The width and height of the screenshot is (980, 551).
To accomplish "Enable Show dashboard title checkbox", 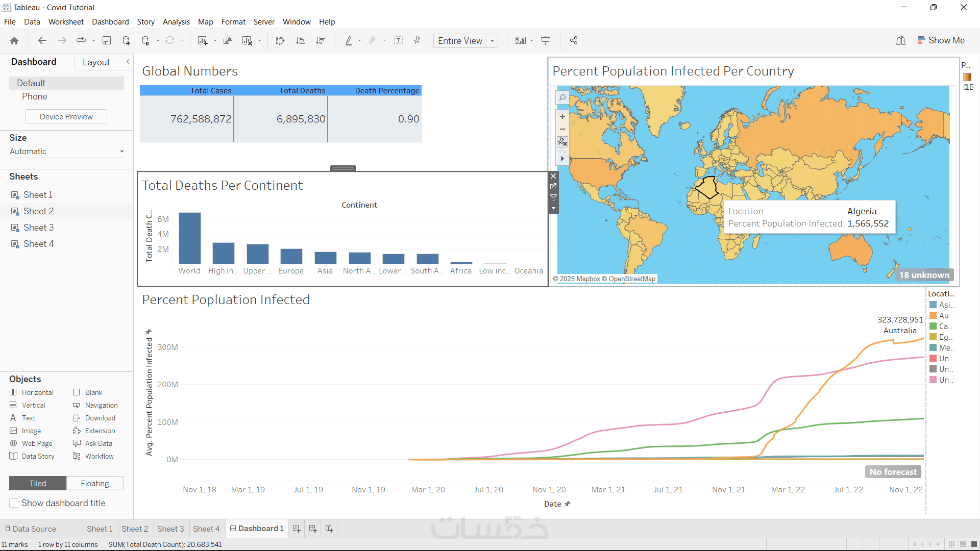I will point(14,503).
